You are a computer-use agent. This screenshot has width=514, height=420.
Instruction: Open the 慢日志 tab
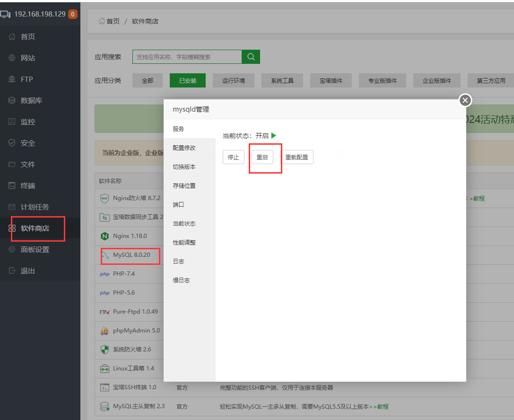tap(190, 280)
